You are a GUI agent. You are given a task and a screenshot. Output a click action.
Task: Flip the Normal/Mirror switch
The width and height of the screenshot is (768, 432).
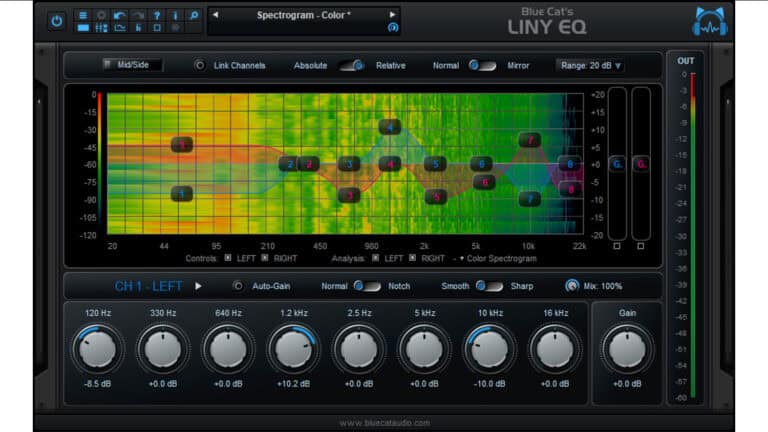482,65
